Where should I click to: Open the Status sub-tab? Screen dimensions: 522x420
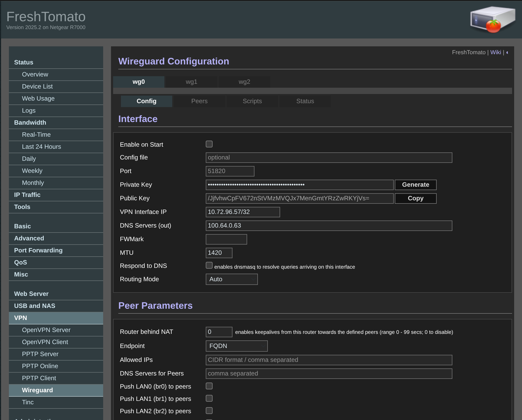coord(305,101)
